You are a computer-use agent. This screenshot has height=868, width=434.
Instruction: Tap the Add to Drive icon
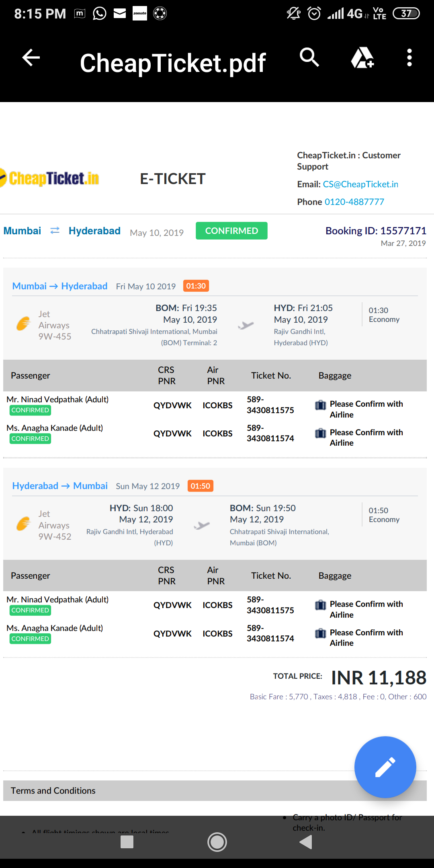click(362, 58)
